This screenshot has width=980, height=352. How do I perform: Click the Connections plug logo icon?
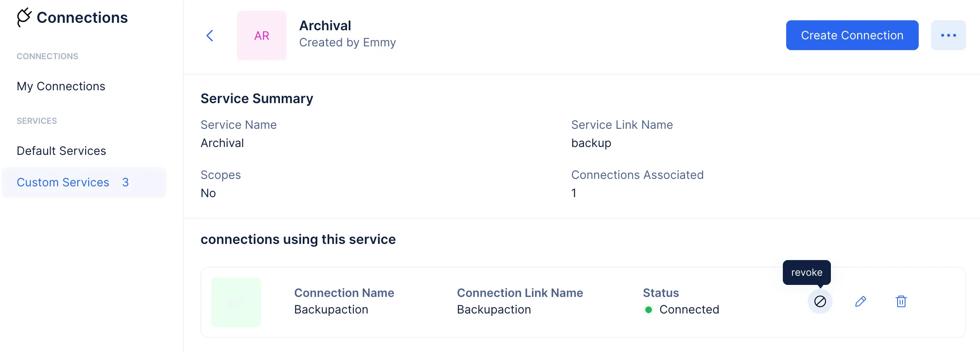[24, 17]
